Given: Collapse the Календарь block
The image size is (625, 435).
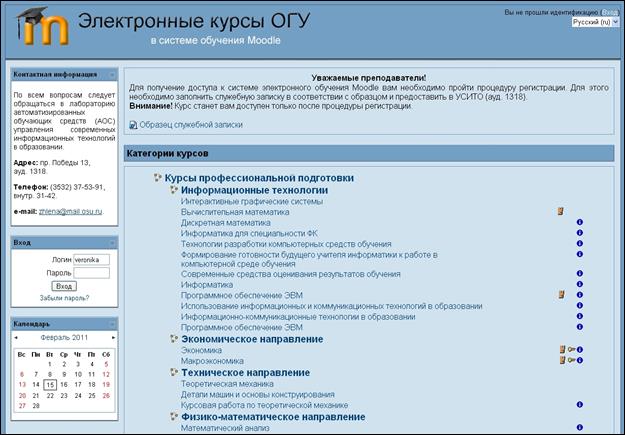Looking at the screenshot, I should (112, 324).
